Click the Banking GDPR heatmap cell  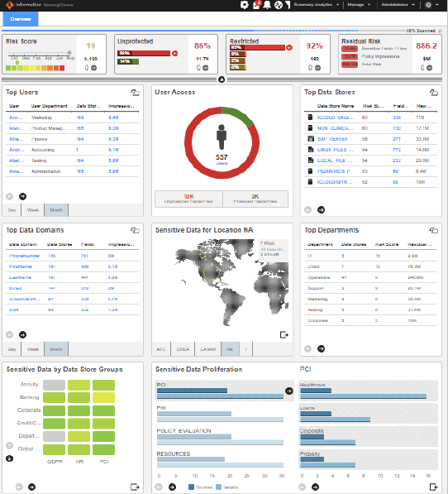pyautogui.click(x=54, y=397)
